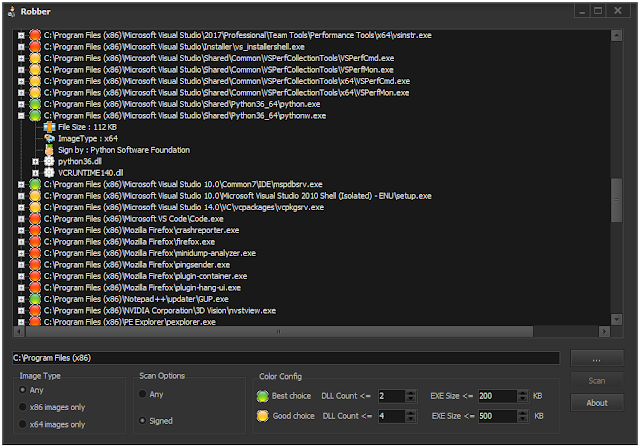This screenshot has width=640, height=448.
Task: Click the scroll down arrow of the tree
Action: [x=616, y=319]
